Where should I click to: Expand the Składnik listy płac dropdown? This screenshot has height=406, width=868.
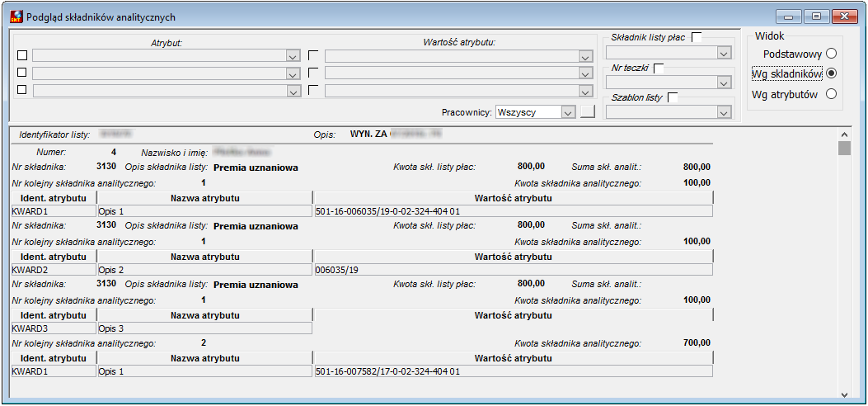tap(723, 53)
